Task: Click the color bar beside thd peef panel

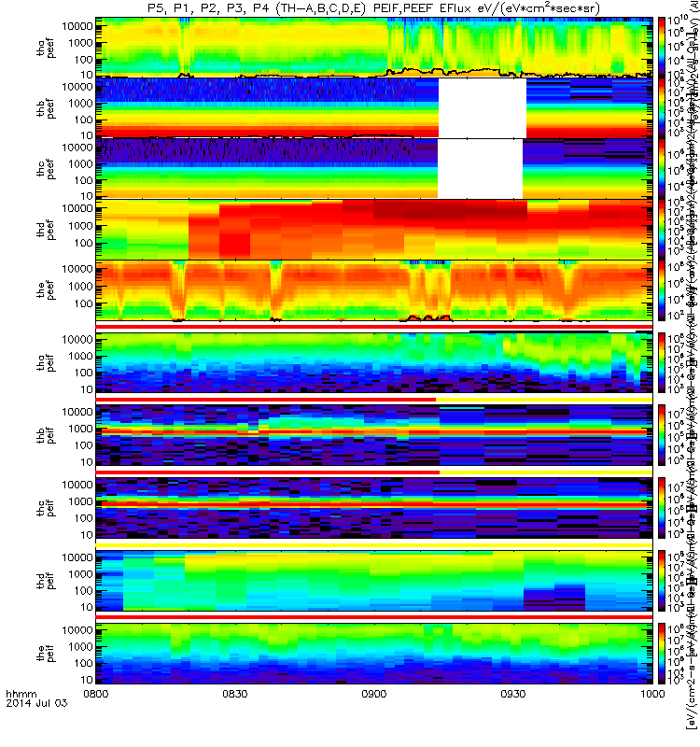Action: (x=662, y=230)
